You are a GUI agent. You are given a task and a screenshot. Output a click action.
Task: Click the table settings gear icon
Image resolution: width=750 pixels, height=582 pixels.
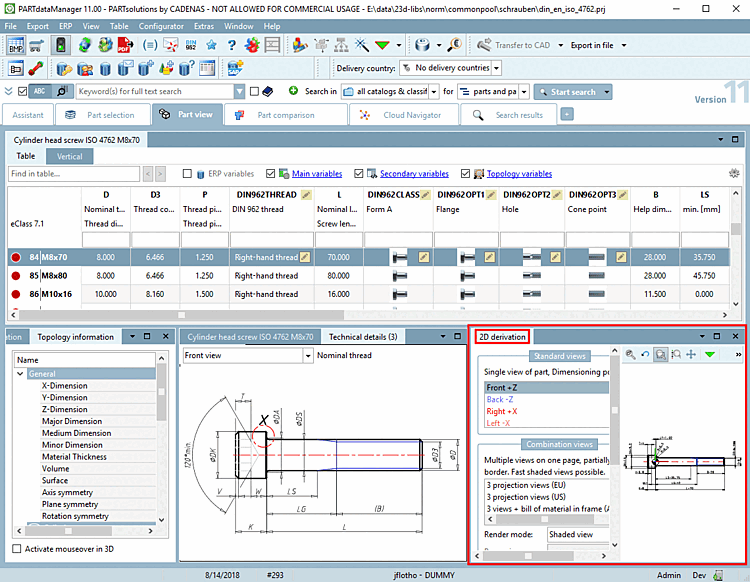pos(735,174)
